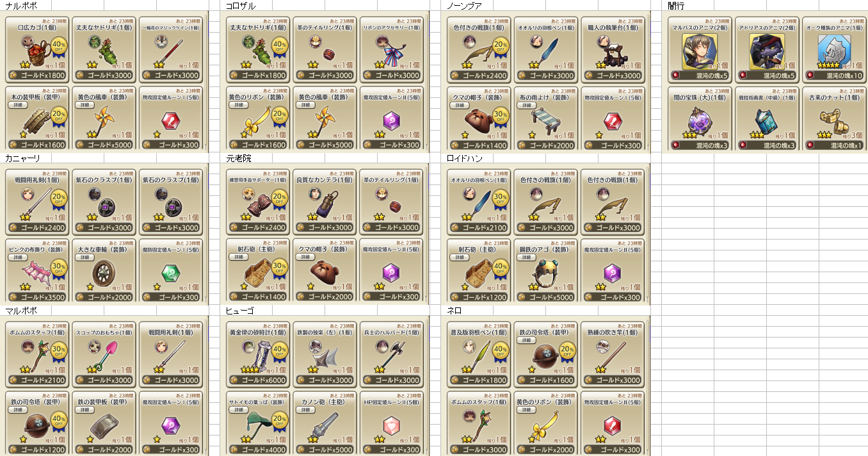This screenshot has height=456, width=868.
Task: Choose the リボンのアクセサリー striped ribbon icon
Action: [390, 50]
